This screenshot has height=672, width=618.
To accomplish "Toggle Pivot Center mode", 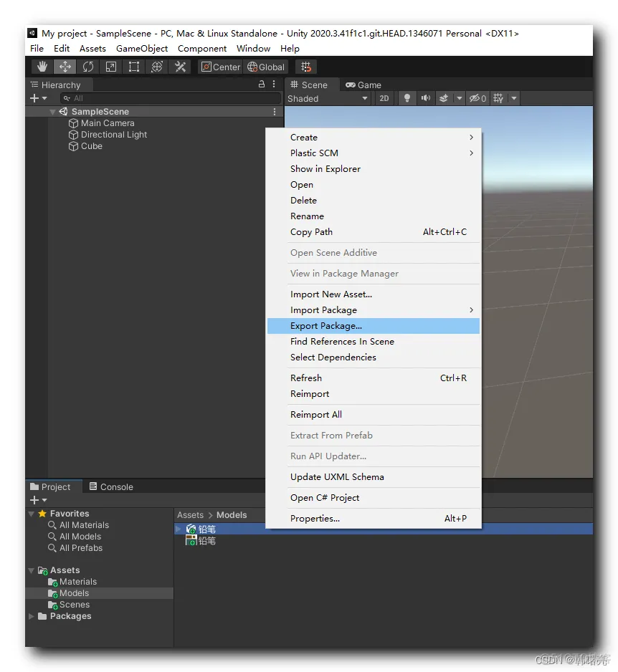I will pos(220,67).
